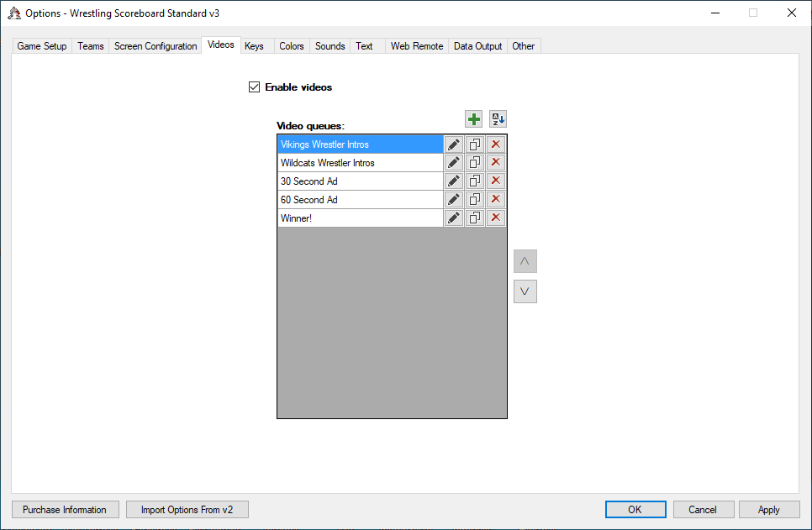Cancel the options dialog
The height and width of the screenshot is (530, 812).
coord(704,509)
